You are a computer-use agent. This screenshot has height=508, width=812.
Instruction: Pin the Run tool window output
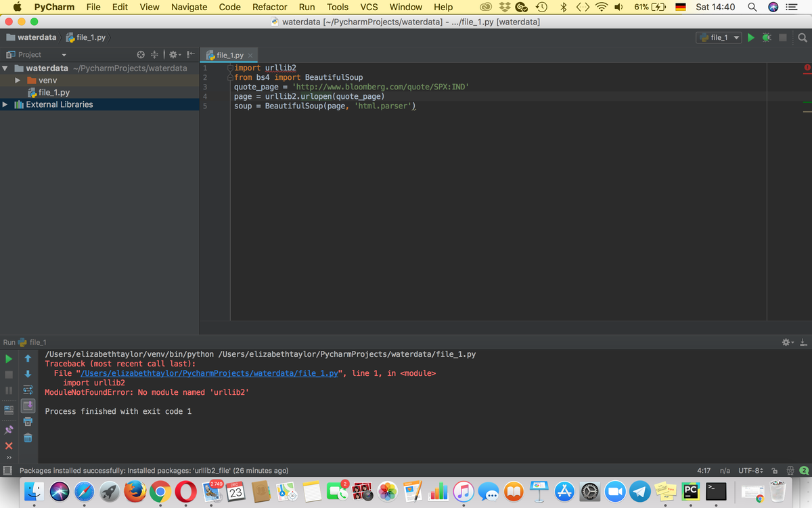(x=9, y=428)
